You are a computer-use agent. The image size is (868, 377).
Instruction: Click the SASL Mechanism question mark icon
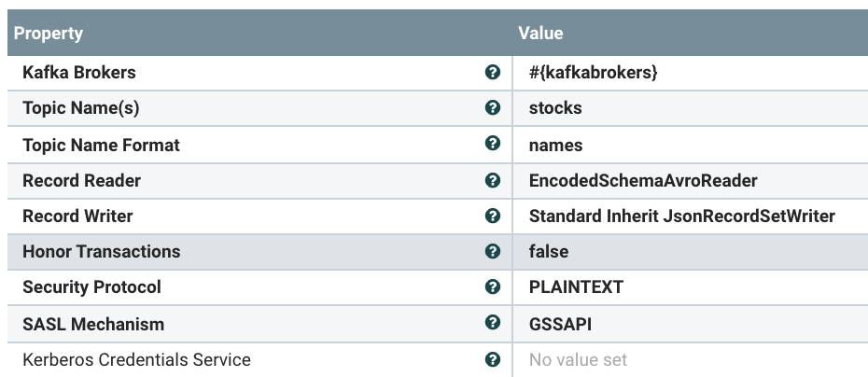[x=493, y=323]
